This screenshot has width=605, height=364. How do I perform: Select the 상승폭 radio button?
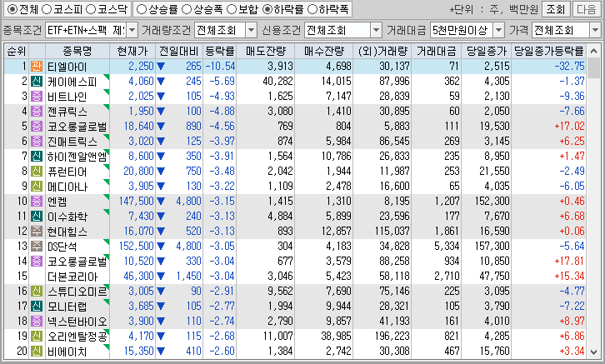tap(187, 9)
